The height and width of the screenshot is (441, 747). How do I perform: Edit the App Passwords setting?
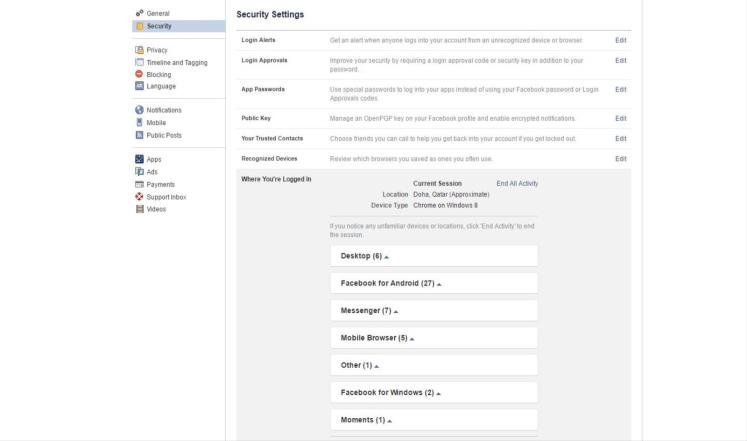(620, 90)
